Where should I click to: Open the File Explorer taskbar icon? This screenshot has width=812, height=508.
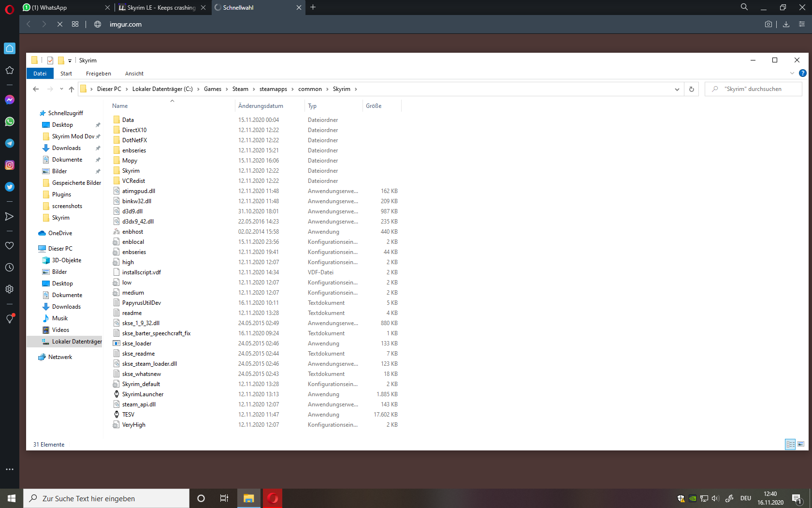tap(249, 498)
